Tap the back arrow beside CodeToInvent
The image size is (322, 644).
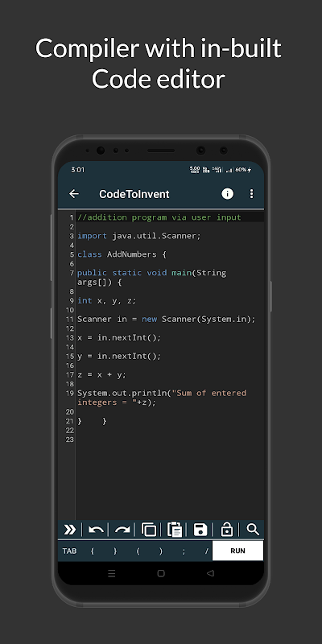74,194
